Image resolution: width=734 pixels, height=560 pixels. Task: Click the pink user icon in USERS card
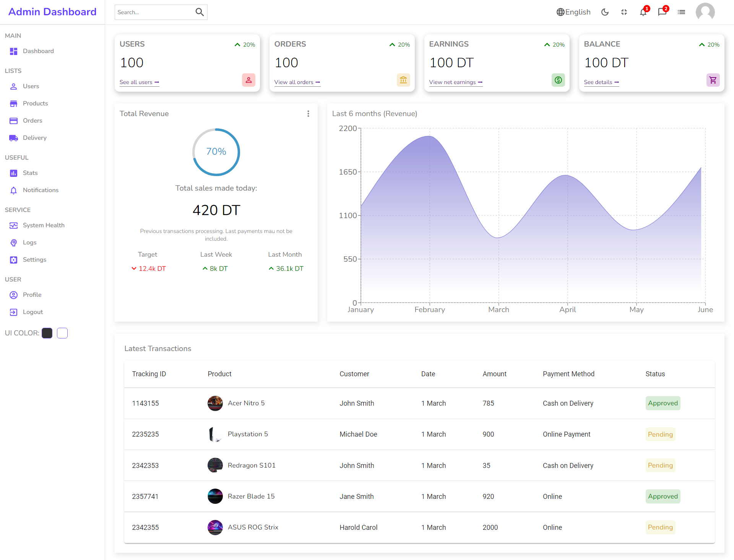click(x=248, y=80)
